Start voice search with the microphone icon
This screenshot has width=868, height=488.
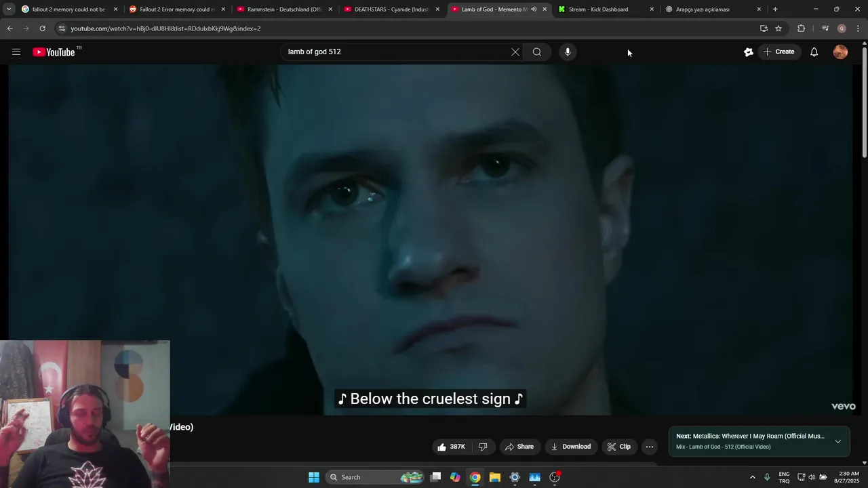click(568, 52)
